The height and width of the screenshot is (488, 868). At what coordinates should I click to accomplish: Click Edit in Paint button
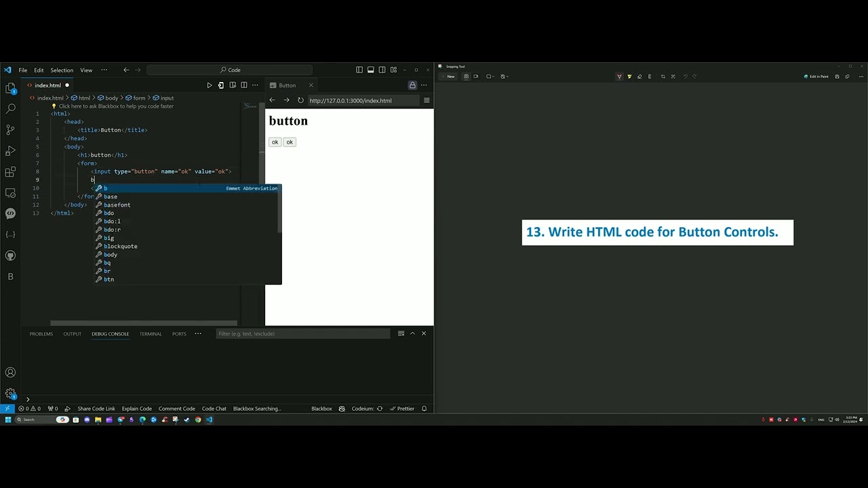816,77
